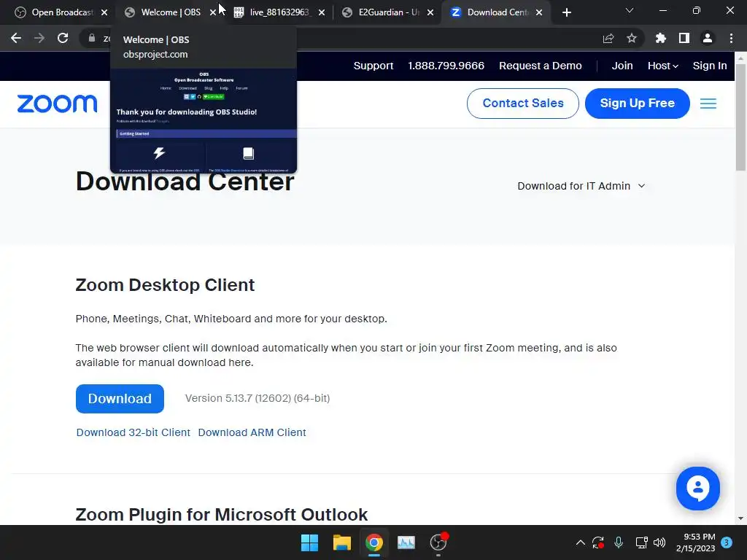Screen dimensions: 747x560
Task: Click Download ARM Client link
Action: (252, 432)
